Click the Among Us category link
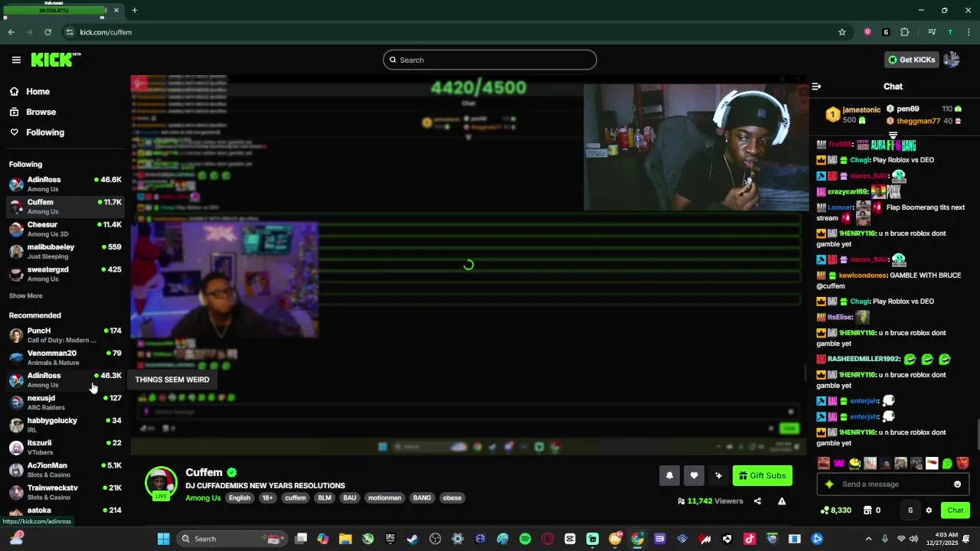Viewport: 980px width, 551px height. point(203,498)
